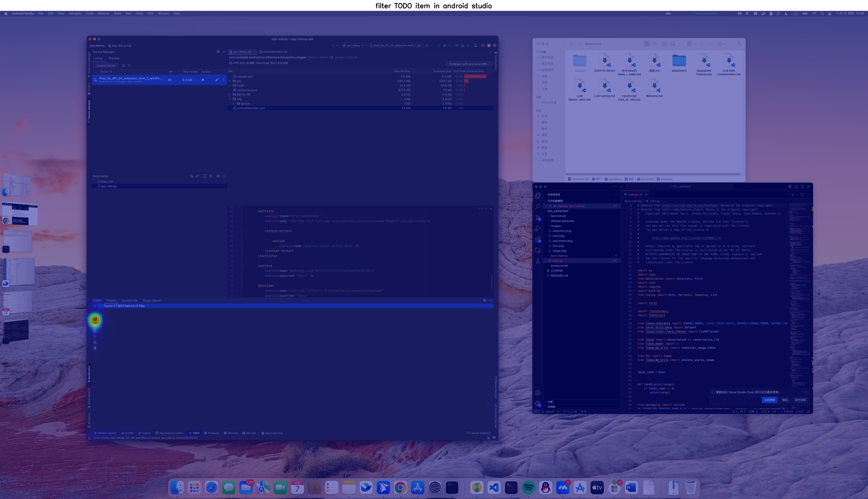Image resolution: width=868 pixels, height=499 pixels.
Task: Edit the Pixel_3a device with pencil icon
Action: pos(216,80)
